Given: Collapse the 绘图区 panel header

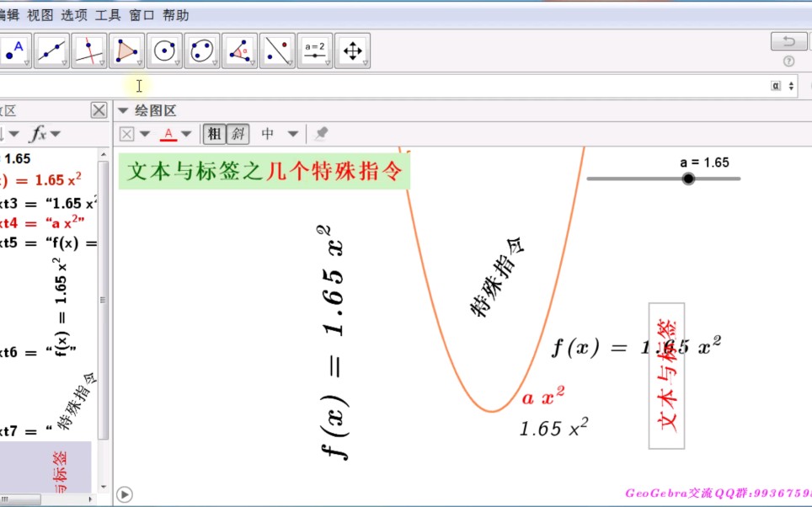Looking at the screenshot, I should coord(123,109).
